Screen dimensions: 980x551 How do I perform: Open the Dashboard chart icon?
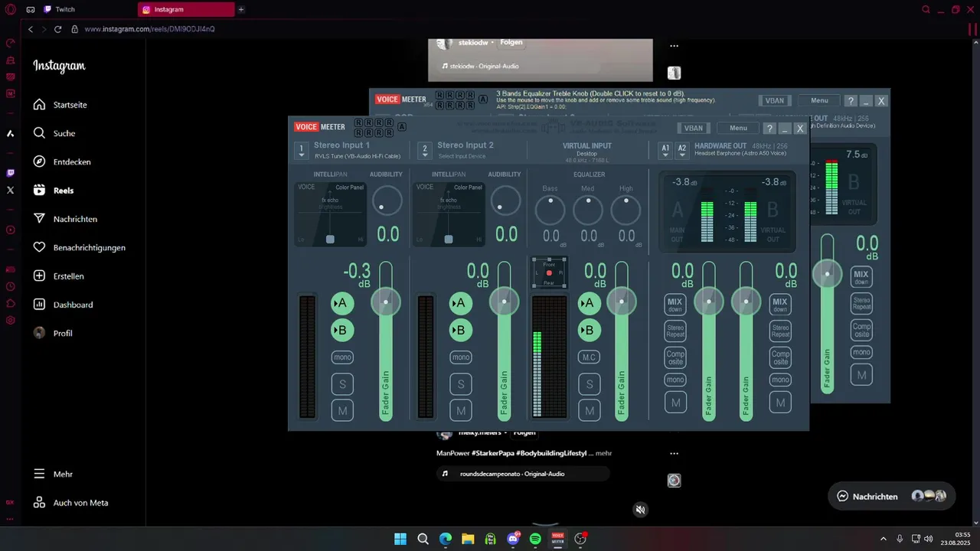(40, 305)
